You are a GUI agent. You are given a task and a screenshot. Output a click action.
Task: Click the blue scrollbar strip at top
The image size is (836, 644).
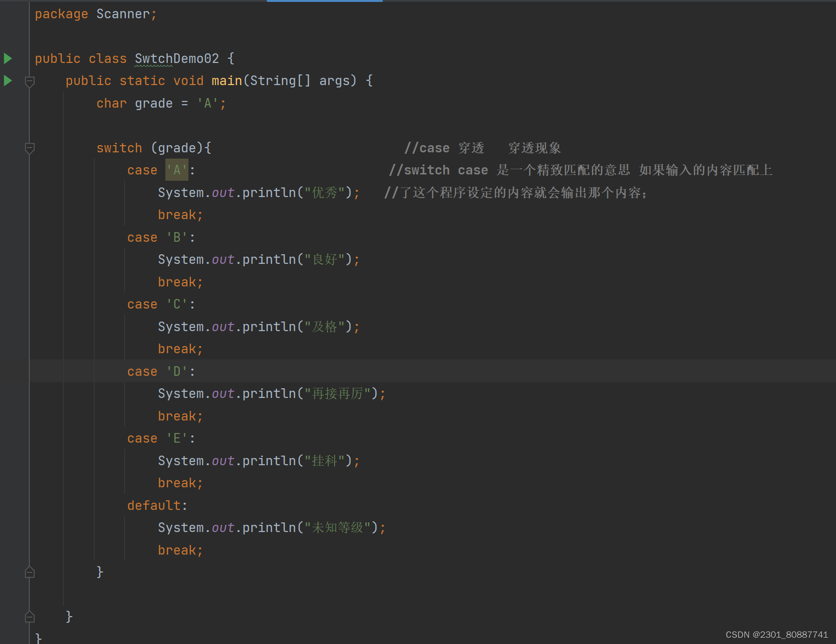[324, 2]
